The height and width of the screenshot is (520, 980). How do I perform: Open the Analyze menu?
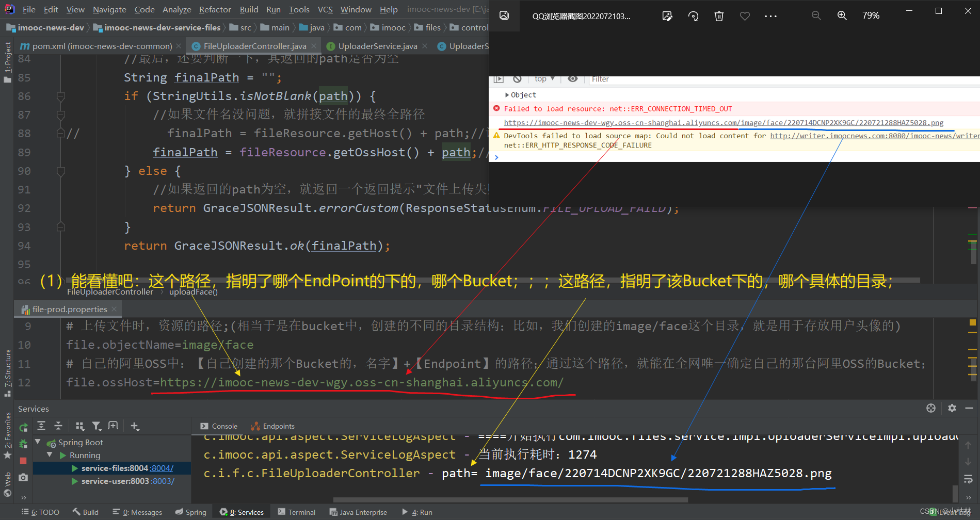coord(176,9)
